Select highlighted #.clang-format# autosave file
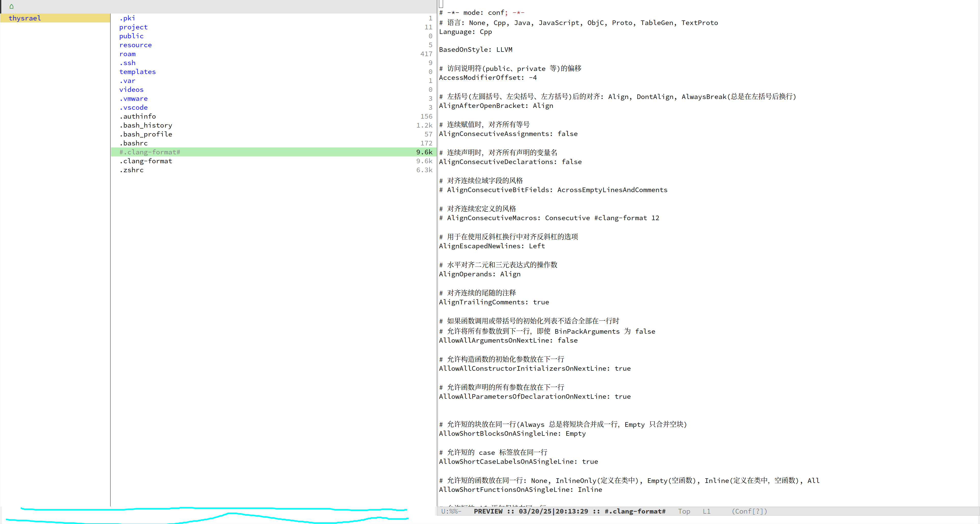This screenshot has width=980, height=524. [x=150, y=152]
